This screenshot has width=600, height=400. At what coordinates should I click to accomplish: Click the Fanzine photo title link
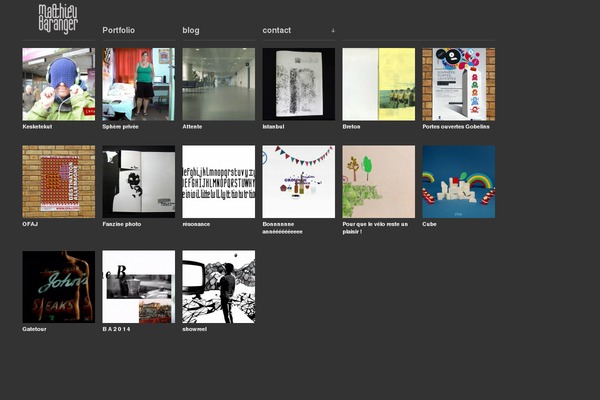tap(122, 224)
